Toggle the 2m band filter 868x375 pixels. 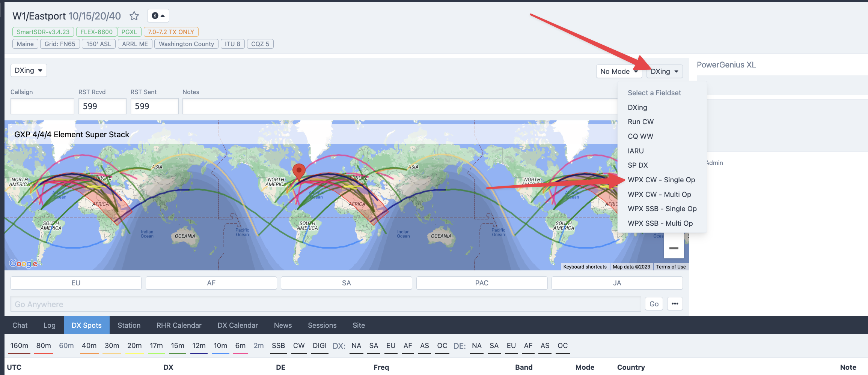click(259, 346)
